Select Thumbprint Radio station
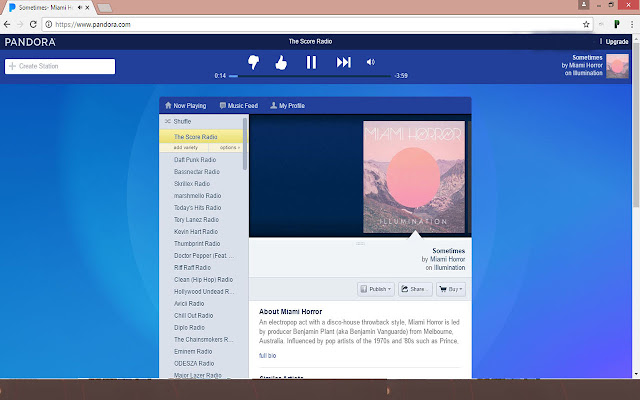 197,244
